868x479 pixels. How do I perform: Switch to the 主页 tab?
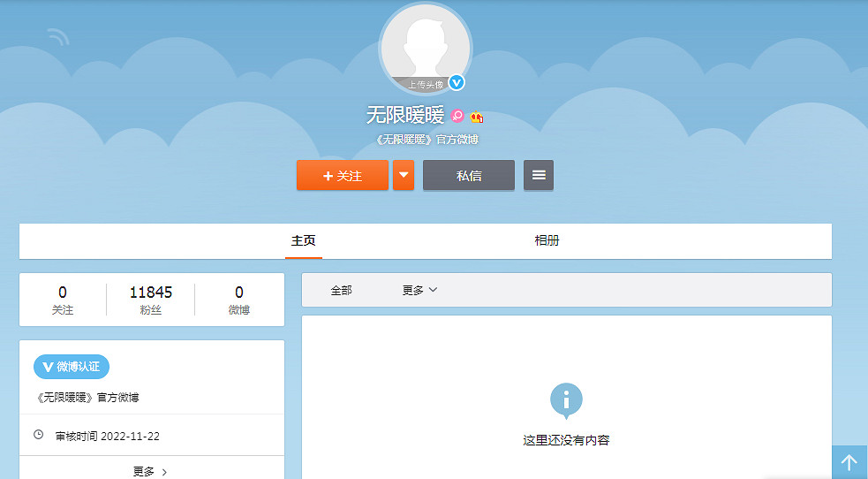click(x=304, y=240)
